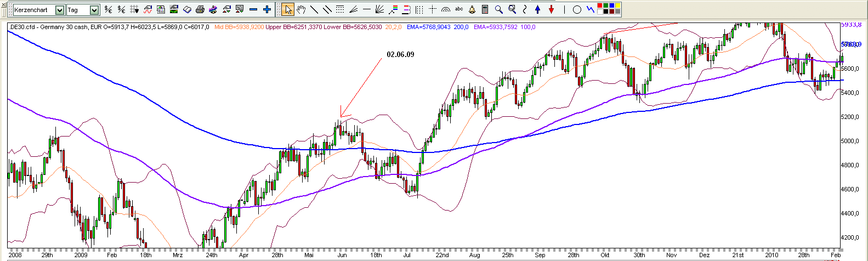Click the add indicator wave icon
Screen dimensions: 868x261
(148, 9)
